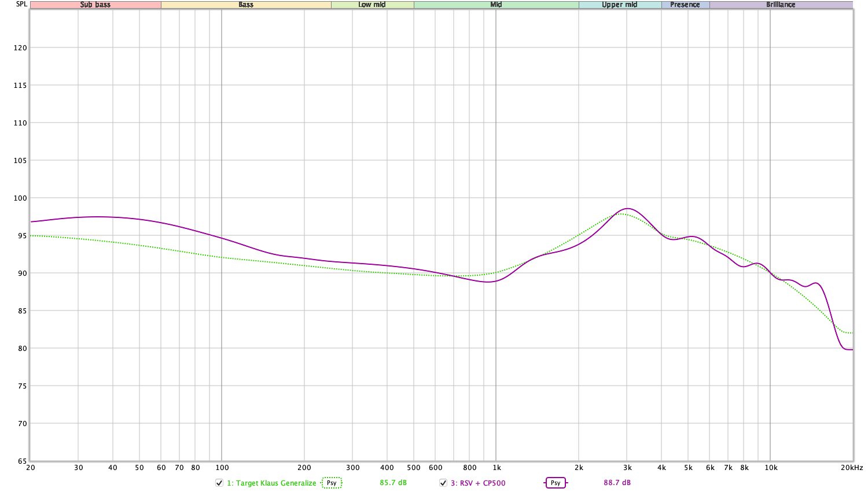Uncheck the Target Klaus Generalize trace checkbox
This screenshot has width=868, height=492.
219,483
